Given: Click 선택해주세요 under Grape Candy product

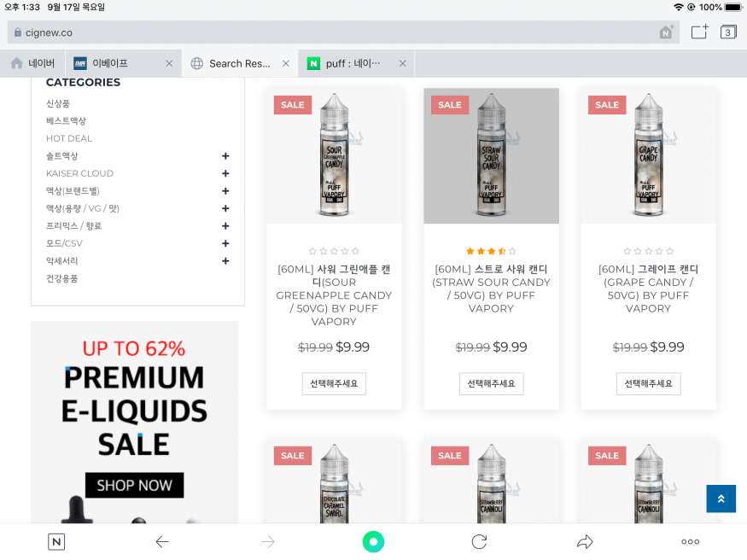Looking at the screenshot, I should pos(648,384).
